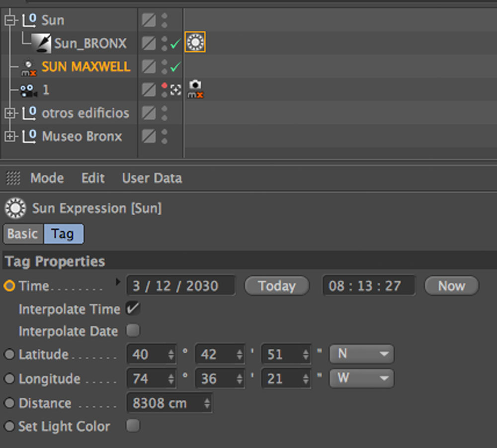Click the Maxwell icon beside SUN MAXWELL
The height and width of the screenshot is (448, 497).
[x=29, y=68]
